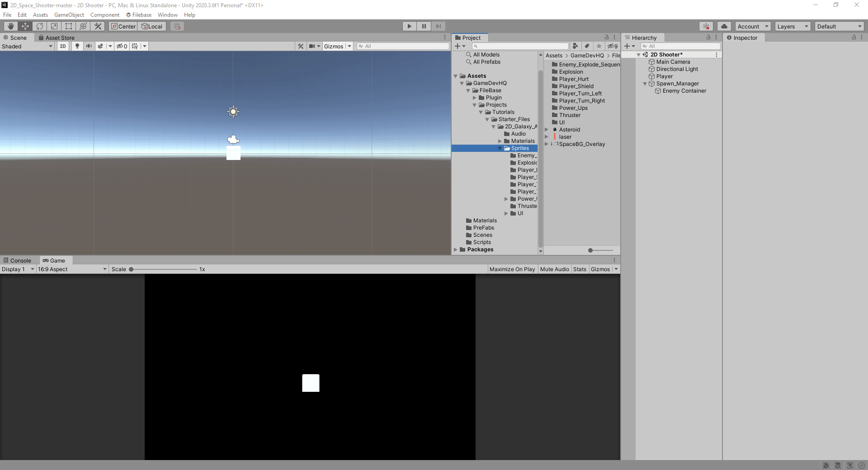Open the File menu
The width and height of the screenshot is (868, 470).
point(7,14)
